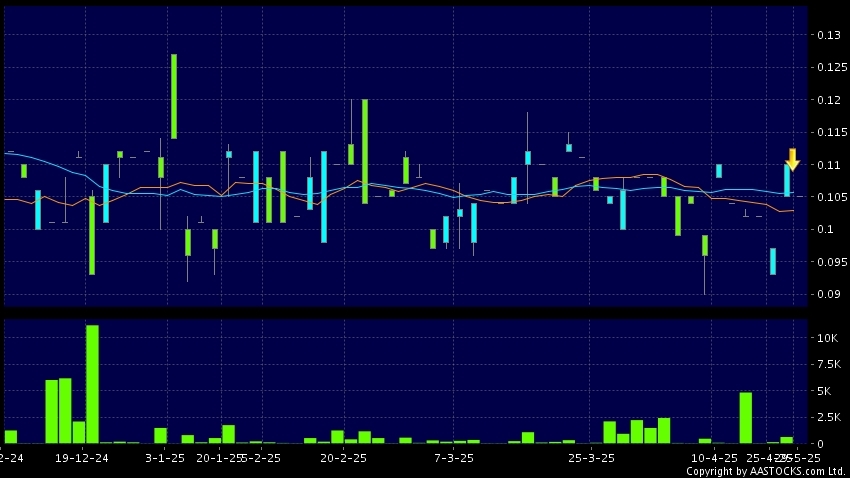Select the late-April volume bar near 5K
Image resolution: width=850 pixels, height=478 pixels.
tap(746, 418)
